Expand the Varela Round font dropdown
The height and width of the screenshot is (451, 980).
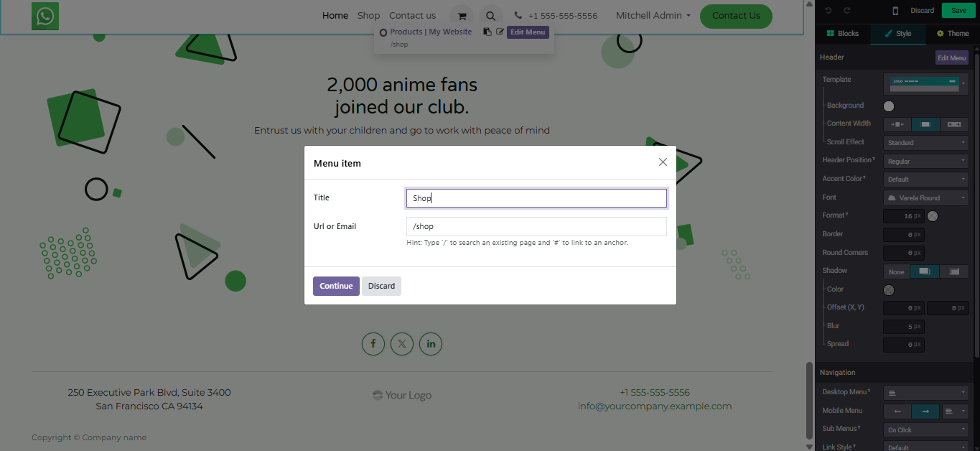[x=925, y=197]
